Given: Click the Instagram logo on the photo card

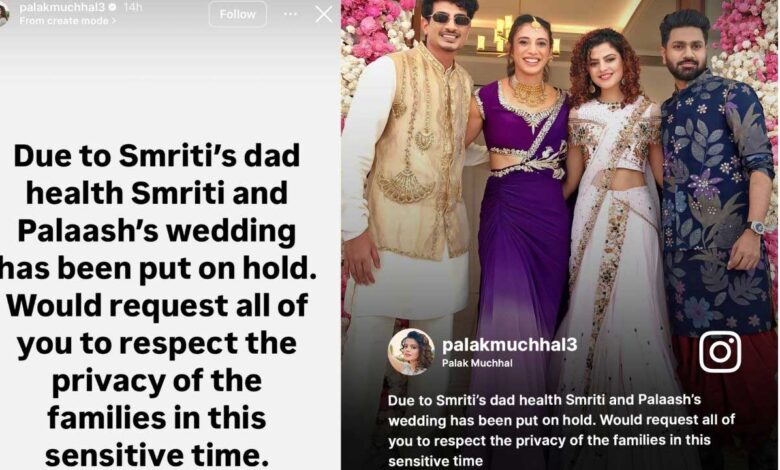Looking at the screenshot, I should pyautogui.click(x=720, y=352).
